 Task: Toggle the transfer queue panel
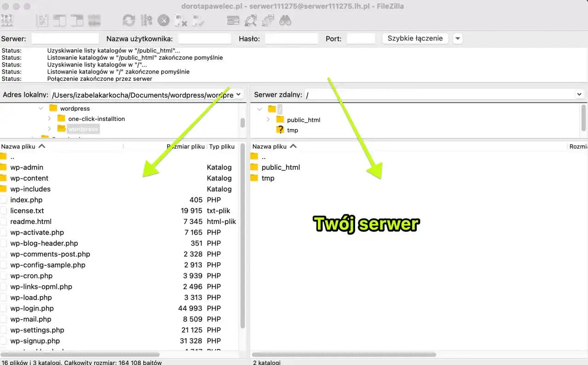click(94, 20)
